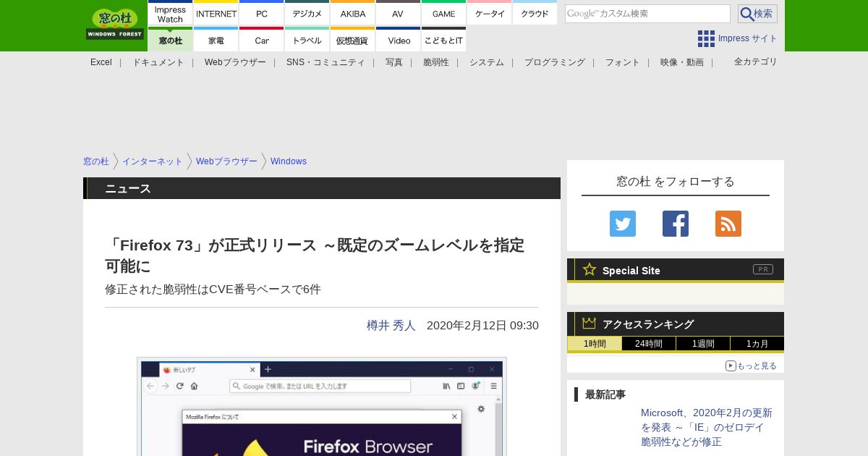Open the 全カテゴリ list
Screen dimensions: 868x456
(x=756, y=62)
